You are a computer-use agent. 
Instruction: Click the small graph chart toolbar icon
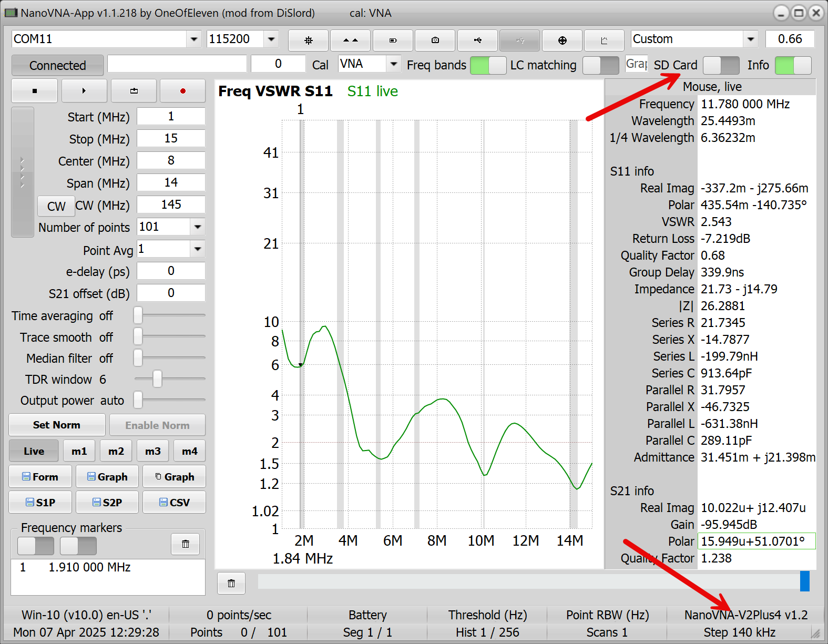(604, 40)
